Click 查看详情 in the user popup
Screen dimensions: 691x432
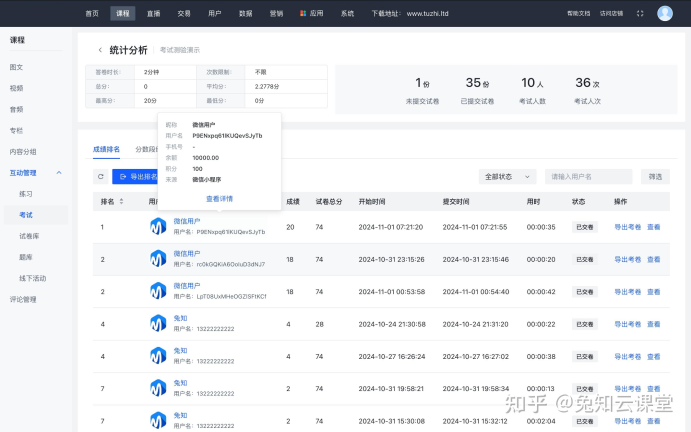point(219,199)
